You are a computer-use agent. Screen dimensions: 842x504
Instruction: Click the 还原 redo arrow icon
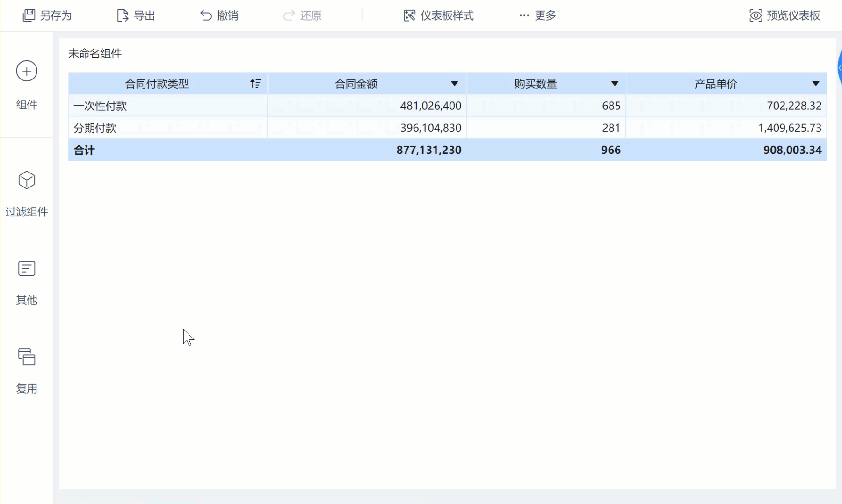pyautogui.click(x=289, y=15)
